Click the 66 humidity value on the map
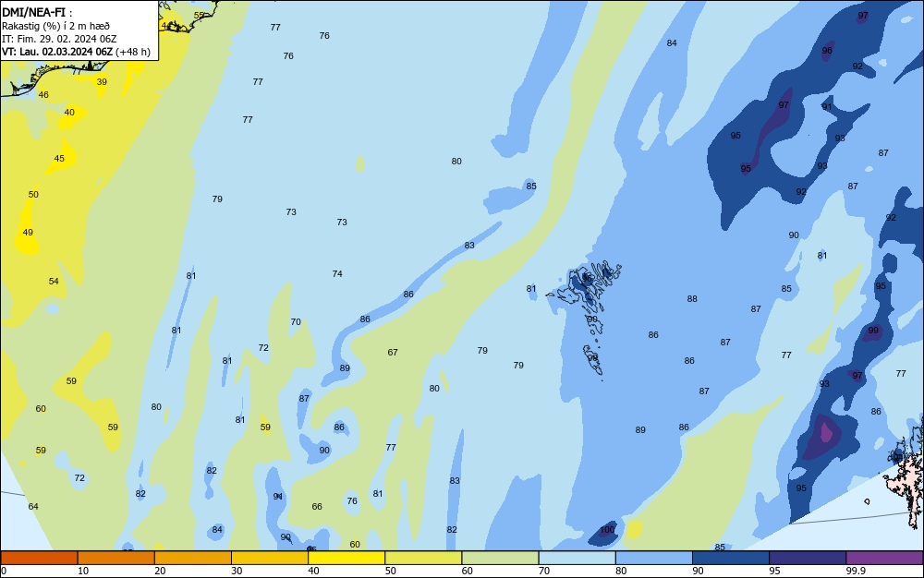This screenshot has width=924, height=578. tap(317, 506)
